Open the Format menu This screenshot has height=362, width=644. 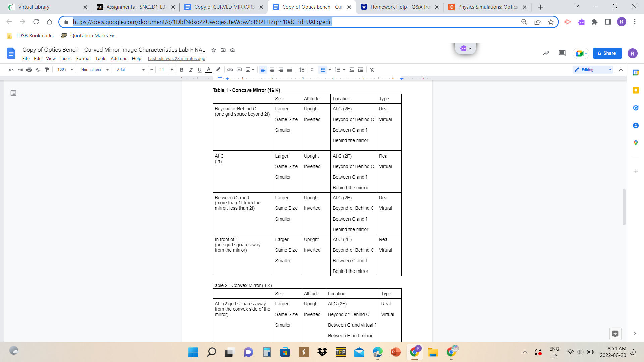tap(83, 58)
